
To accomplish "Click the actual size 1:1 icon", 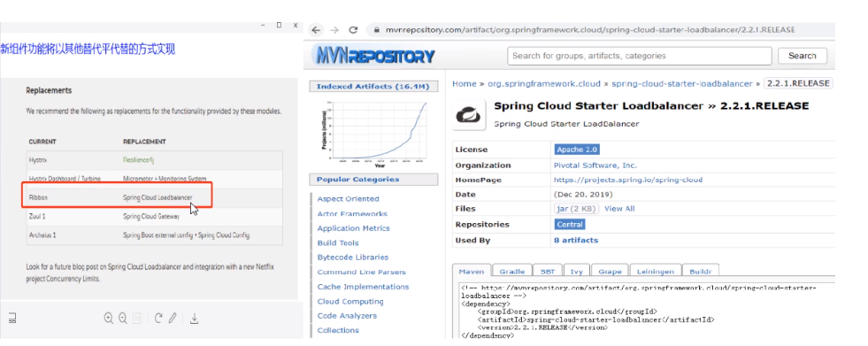I will point(137,318).
